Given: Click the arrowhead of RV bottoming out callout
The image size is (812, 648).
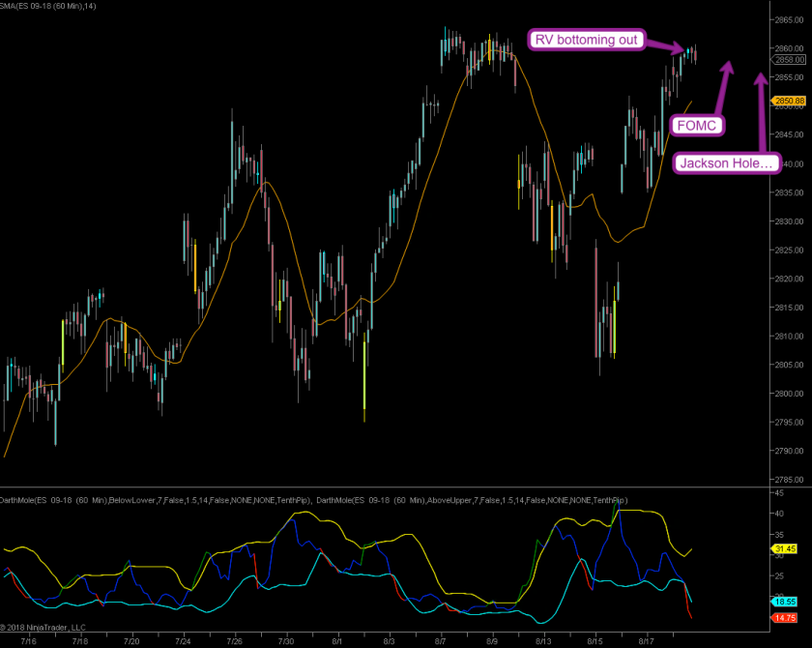Looking at the screenshot, I should [x=680, y=47].
